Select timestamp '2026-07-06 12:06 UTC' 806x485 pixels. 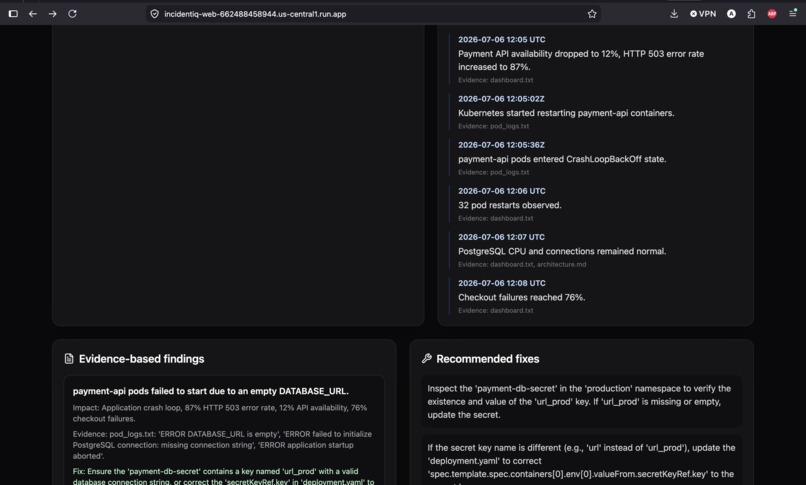(502, 191)
